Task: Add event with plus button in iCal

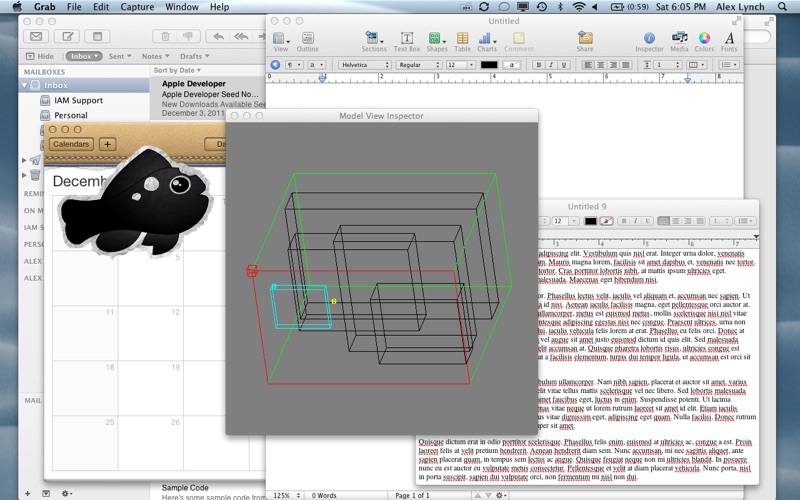Action: tap(107, 144)
